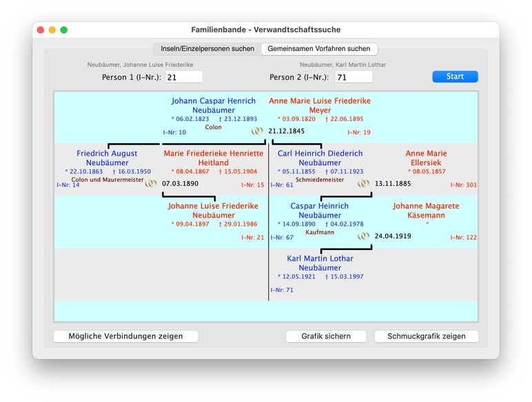Select Johann Caspar Henrich Neubäumer entry

point(213,105)
